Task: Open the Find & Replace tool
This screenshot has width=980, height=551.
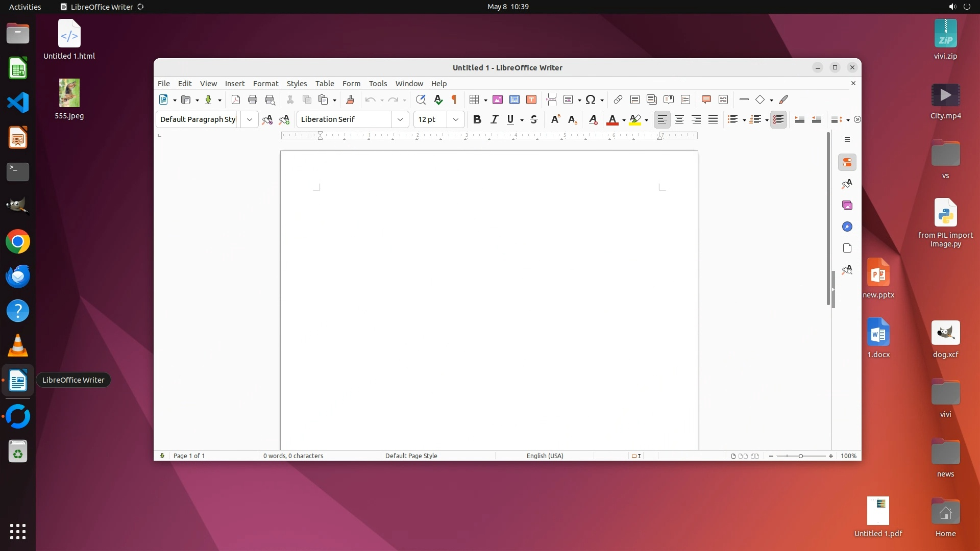Action: coord(420,99)
